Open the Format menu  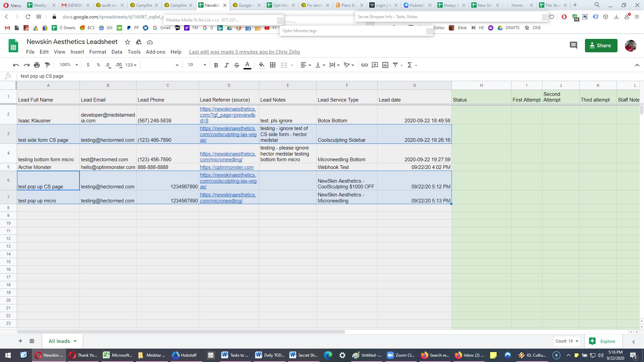point(98,52)
